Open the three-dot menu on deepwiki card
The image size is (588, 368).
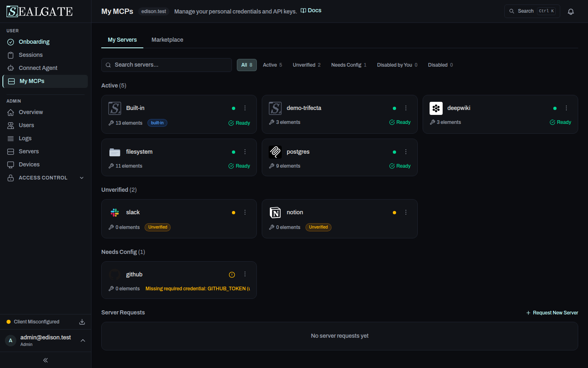point(566,108)
